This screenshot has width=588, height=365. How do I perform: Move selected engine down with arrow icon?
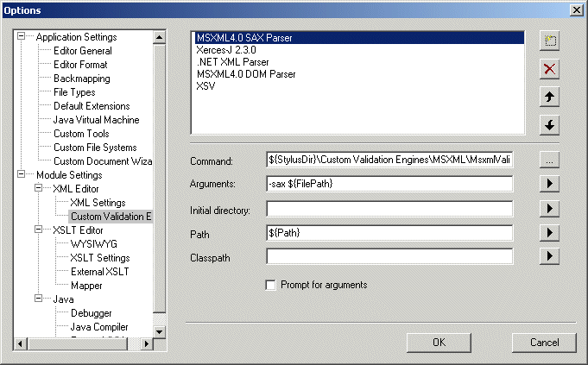549,125
